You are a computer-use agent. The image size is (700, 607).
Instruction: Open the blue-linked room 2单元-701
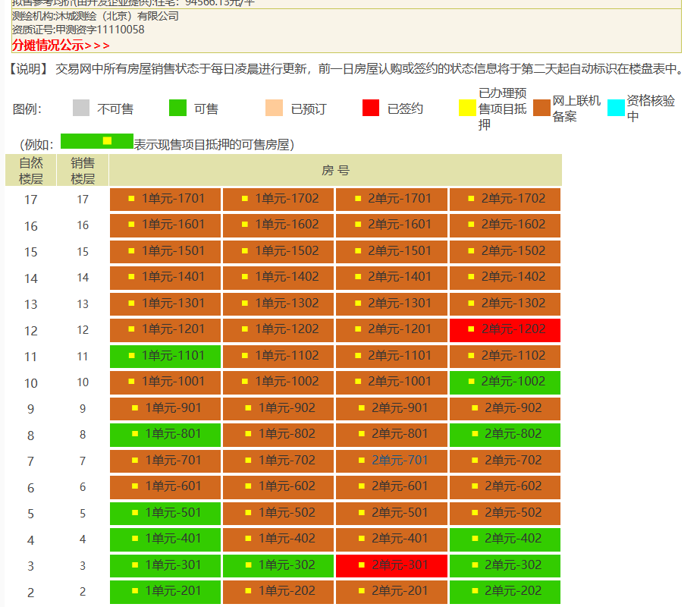400,461
